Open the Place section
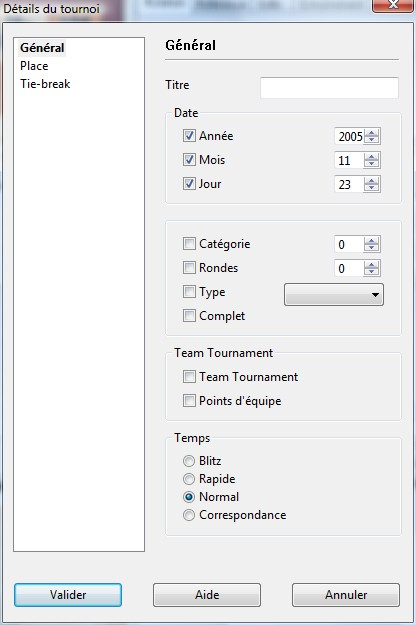 pyautogui.click(x=34, y=66)
